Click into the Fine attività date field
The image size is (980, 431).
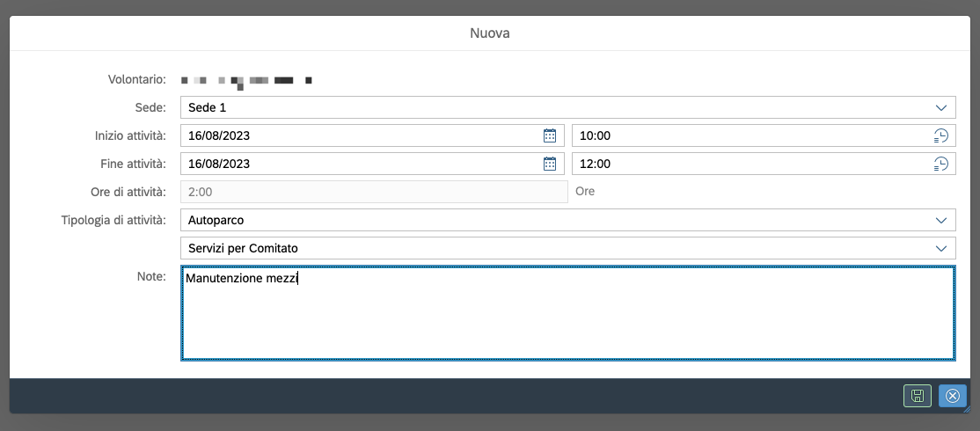361,164
